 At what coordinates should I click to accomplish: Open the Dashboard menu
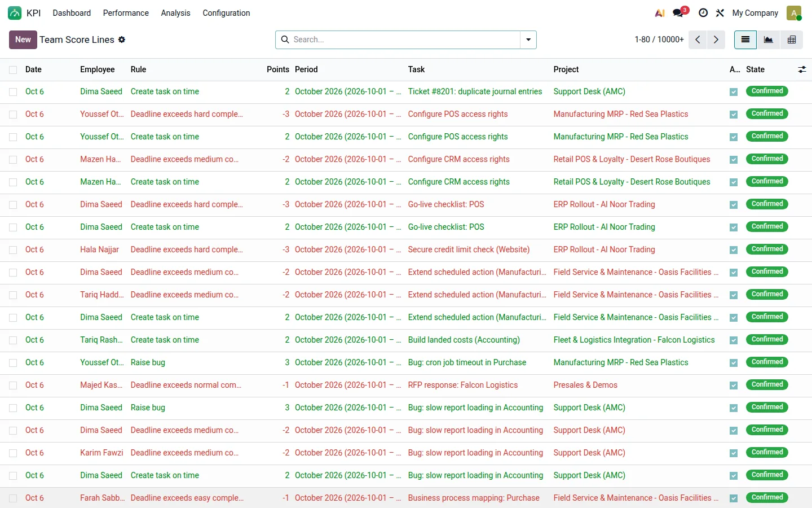tap(72, 13)
